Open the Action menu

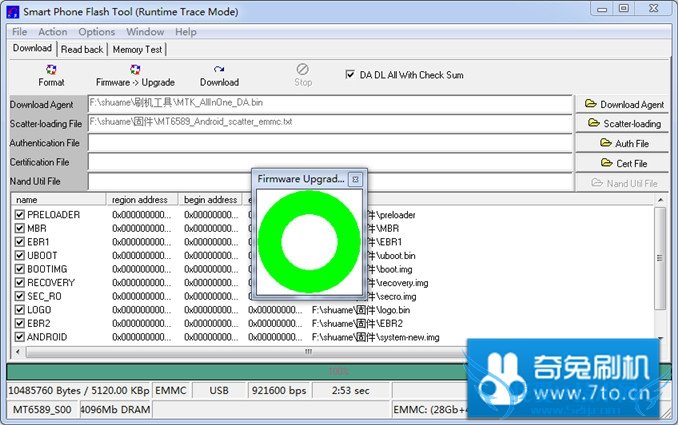[53, 32]
